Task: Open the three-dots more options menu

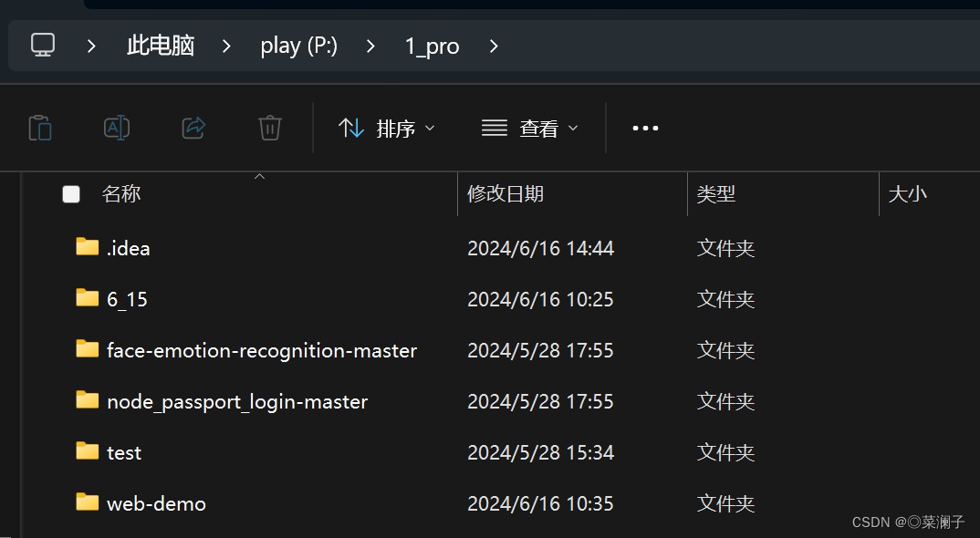Action: pyautogui.click(x=645, y=128)
